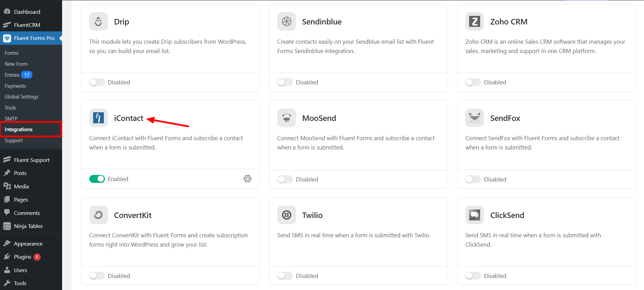Screen dimensions: 644x290
Task: Enable the Zoho CRM toggle
Action: click(473, 82)
